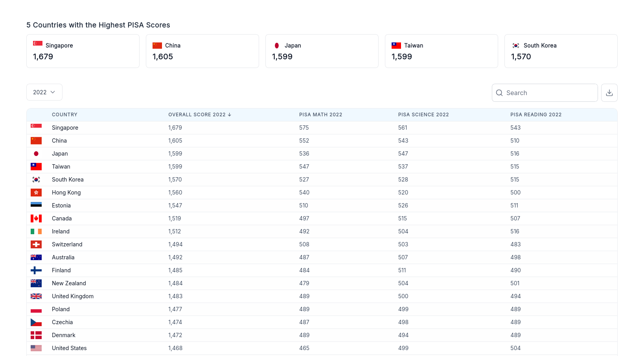Select the Czechia country name

(62, 322)
